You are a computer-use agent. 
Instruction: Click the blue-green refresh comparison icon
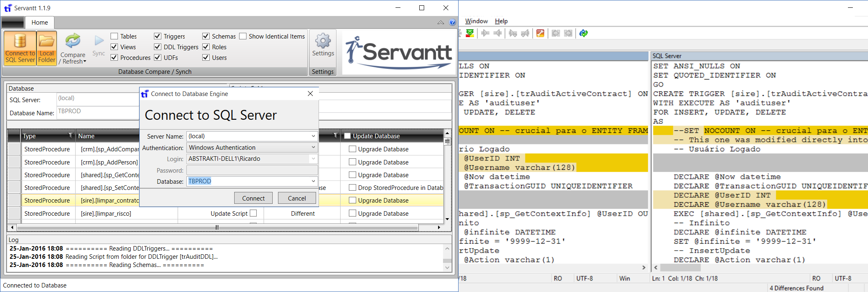(583, 33)
